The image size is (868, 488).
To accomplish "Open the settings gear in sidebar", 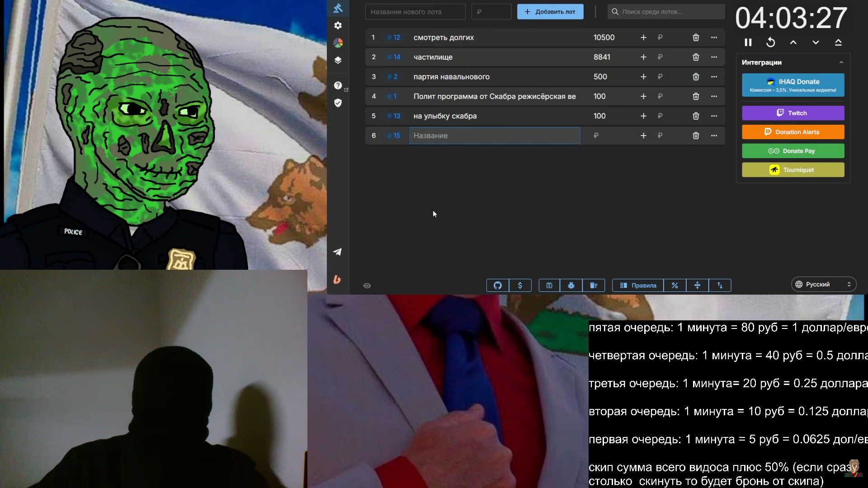I will pyautogui.click(x=338, y=26).
